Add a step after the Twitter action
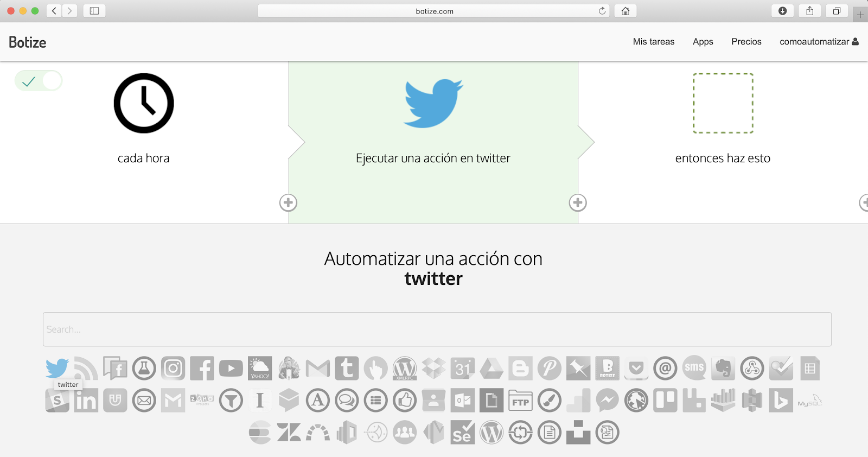 click(x=578, y=203)
